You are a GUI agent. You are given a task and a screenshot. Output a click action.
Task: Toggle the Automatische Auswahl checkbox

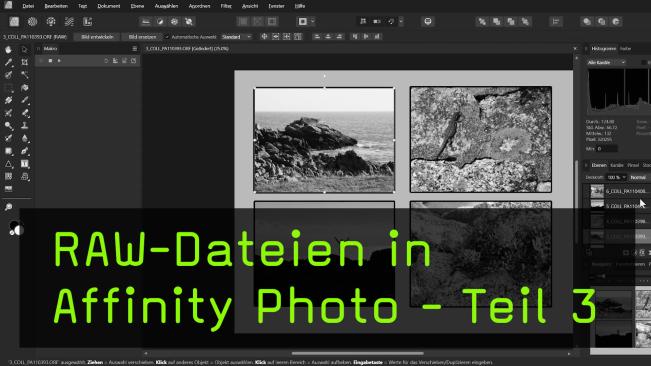tap(167, 37)
